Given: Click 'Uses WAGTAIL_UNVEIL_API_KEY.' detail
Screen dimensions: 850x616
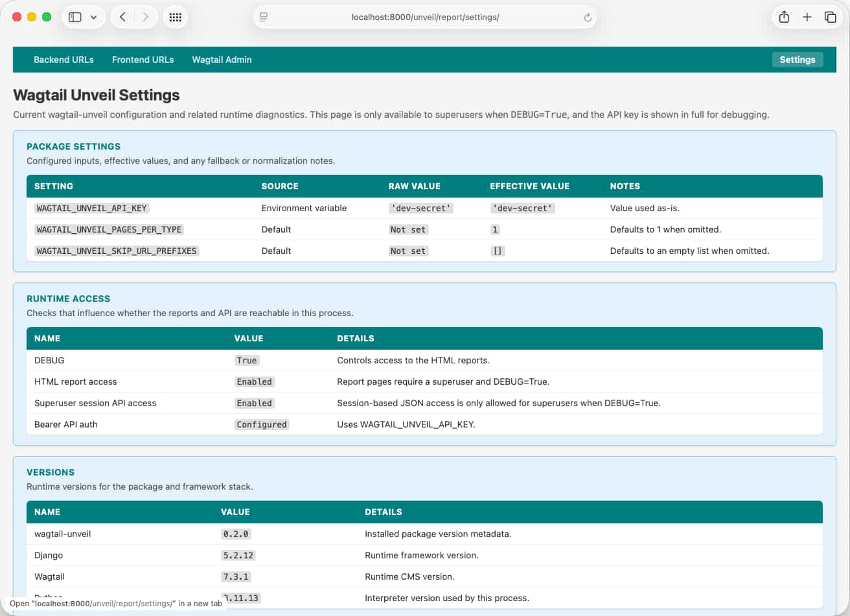Looking at the screenshot, I should 406,424.
